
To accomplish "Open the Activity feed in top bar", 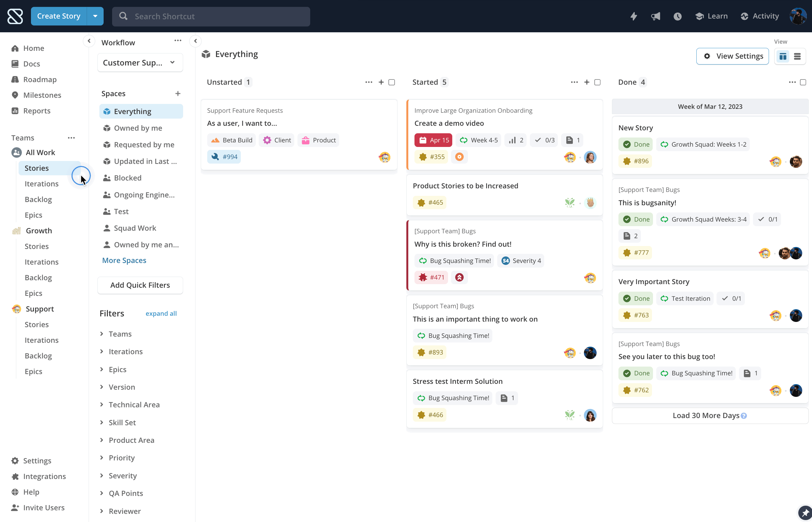I will (760, 16).
